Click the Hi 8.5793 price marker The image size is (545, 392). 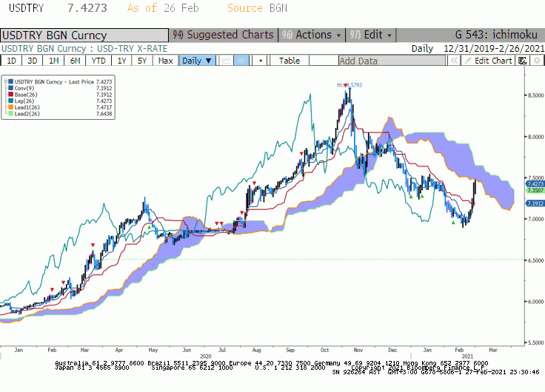coord(350,85)
